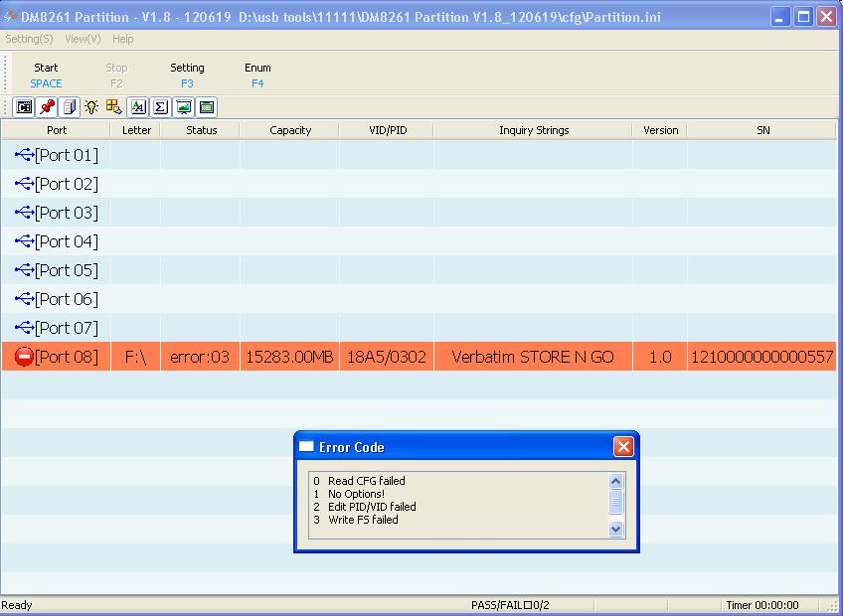Click the red stop icon on Port 08
843x616 pixels.
click(x=24, y=357)
